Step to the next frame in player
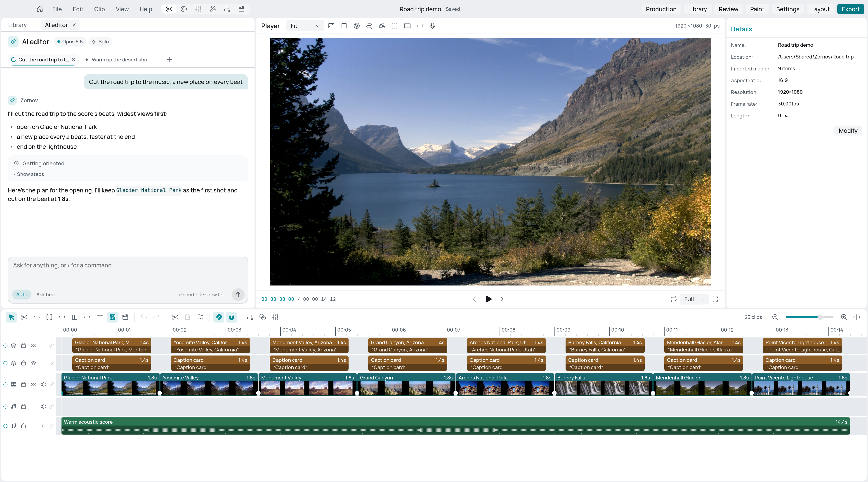The width and height of the screenshot is (868, 482). coord(502,299)
